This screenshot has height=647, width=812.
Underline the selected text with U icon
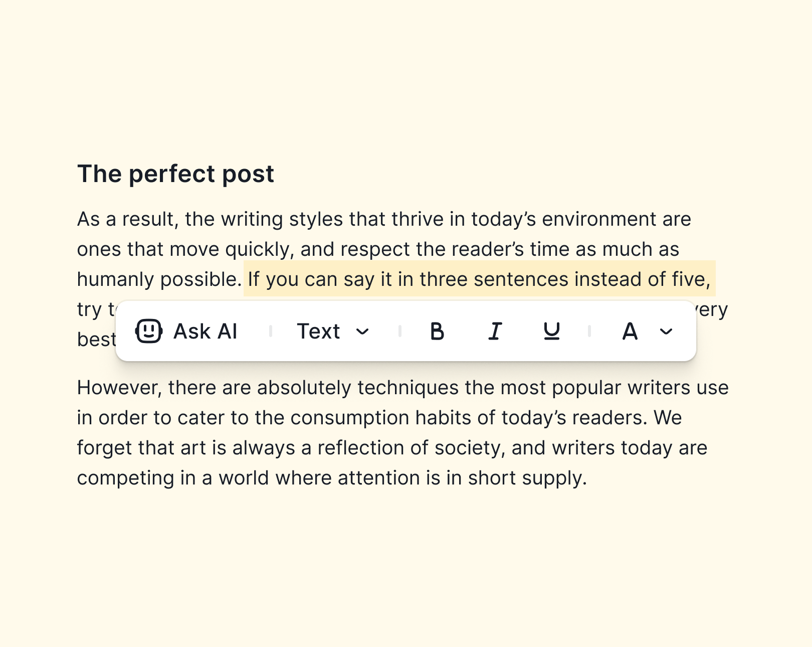point(551,331)
